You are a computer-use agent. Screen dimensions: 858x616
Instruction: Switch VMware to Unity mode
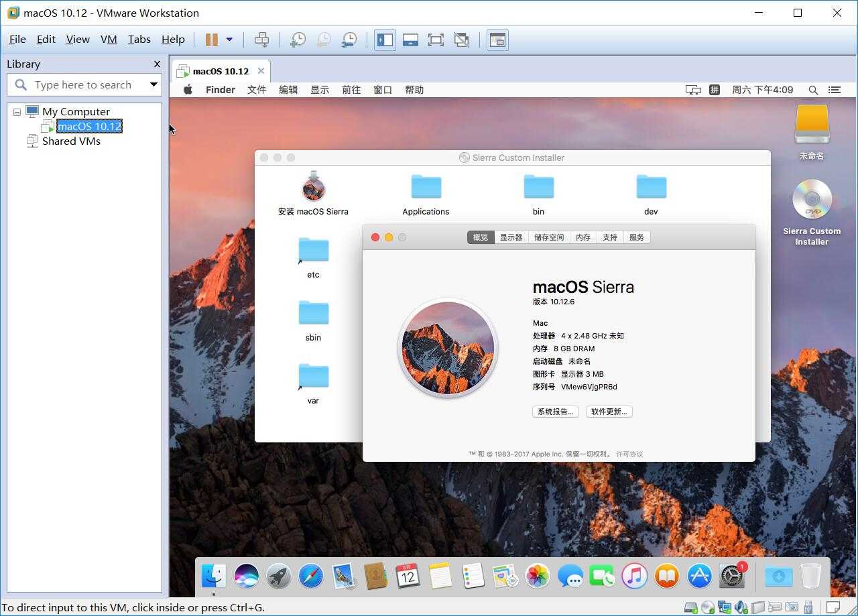click(461, 40)
